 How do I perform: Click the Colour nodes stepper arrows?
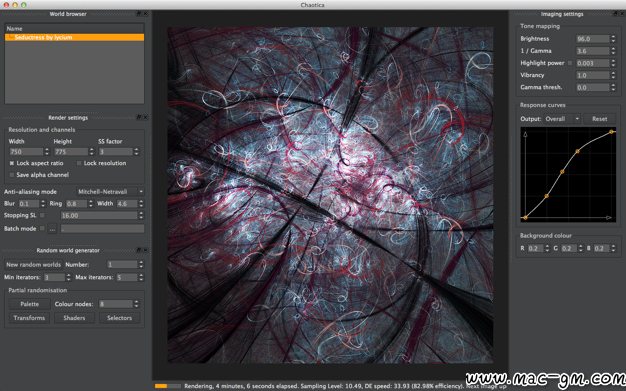[x=136, y=304]
